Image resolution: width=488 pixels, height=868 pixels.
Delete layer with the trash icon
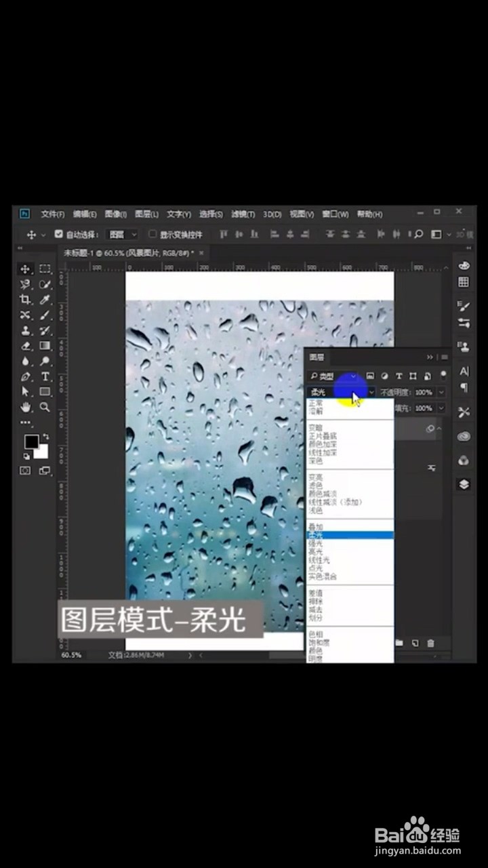click(430, 643)
